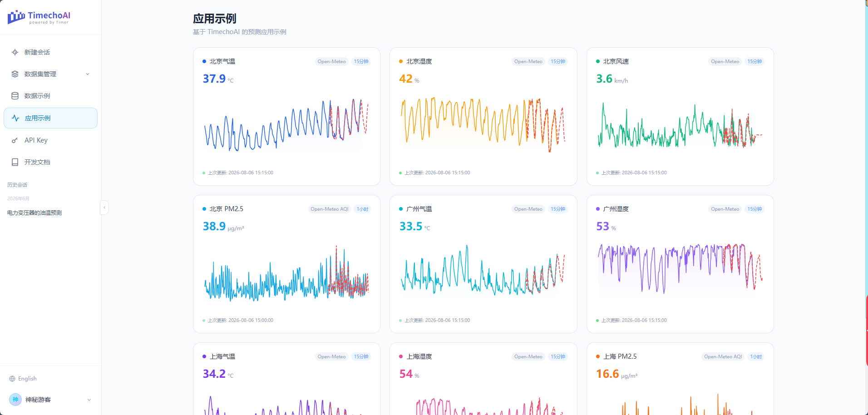
Task: Click the 37.9 °C temperature value
Action: tap(218, 79)
